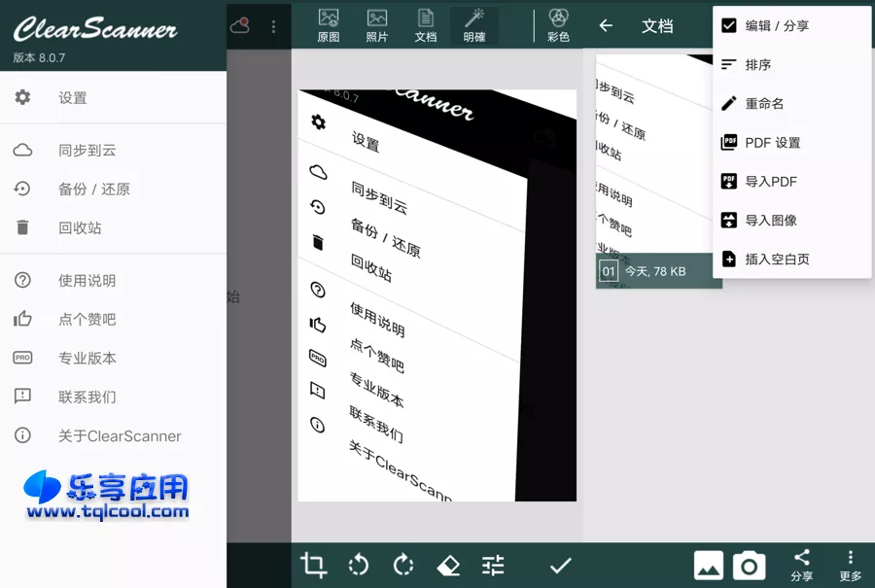Click the feedback bubble icon beside 联系我们
875x588 pixels.
tap(22, 397)
